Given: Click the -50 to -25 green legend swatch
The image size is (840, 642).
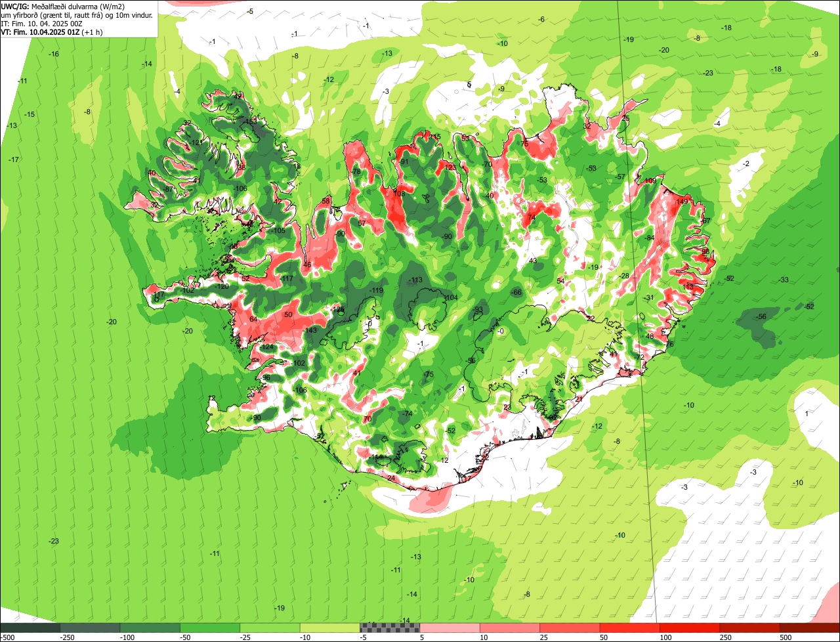Looking at the screenshot, I should [210, 628].
